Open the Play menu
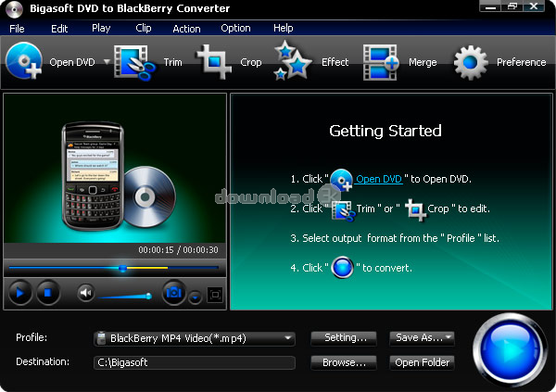 (x=101, y=29)
